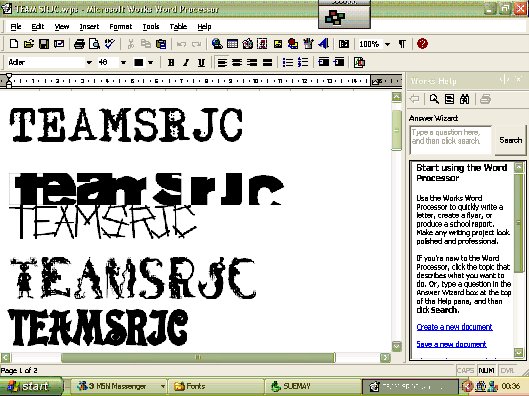This screenshot has height=396, width=529.
Task: Click the bulleted list icon
Action: click(288, 62)
